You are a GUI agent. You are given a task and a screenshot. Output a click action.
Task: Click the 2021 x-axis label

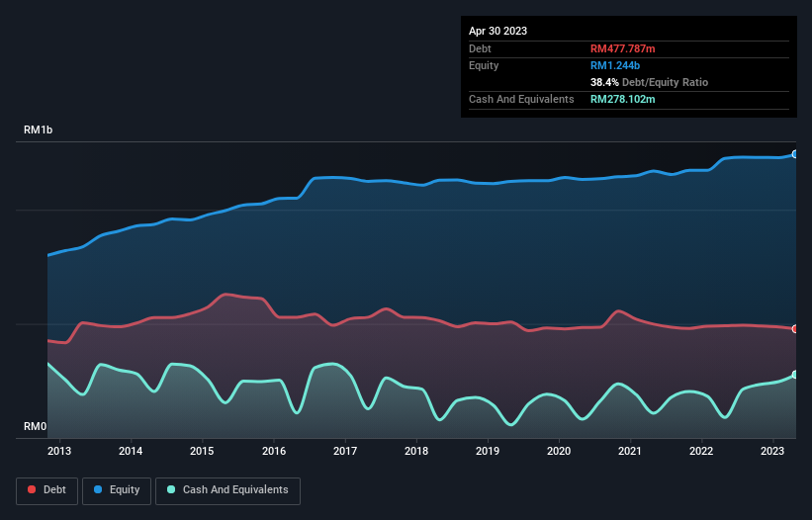click(630, 451)
